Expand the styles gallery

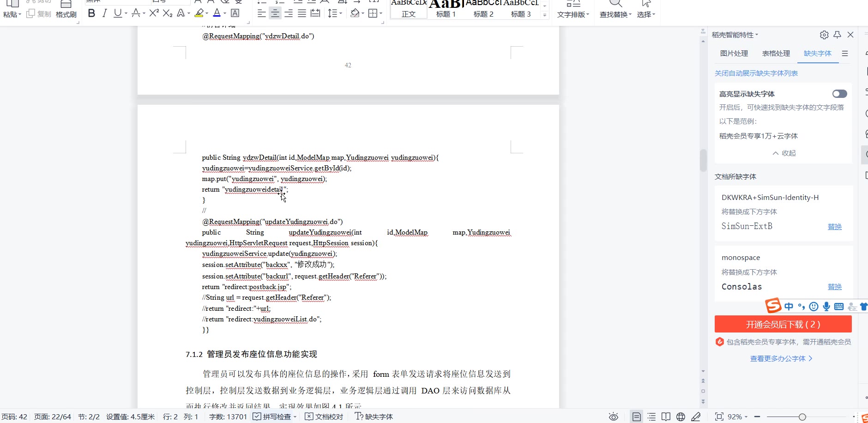(x=545, y=15)
